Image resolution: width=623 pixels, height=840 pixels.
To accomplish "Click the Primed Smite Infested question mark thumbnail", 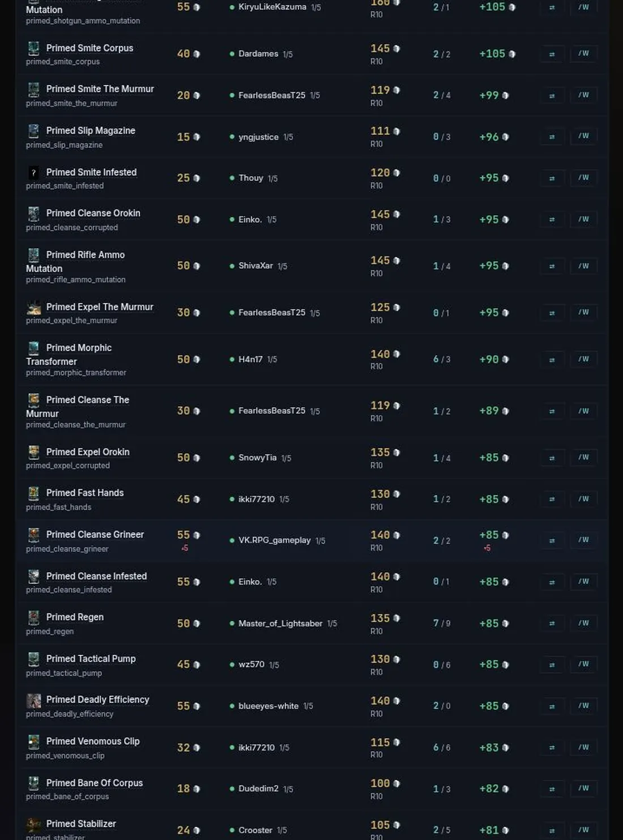I will click(33, 173).
